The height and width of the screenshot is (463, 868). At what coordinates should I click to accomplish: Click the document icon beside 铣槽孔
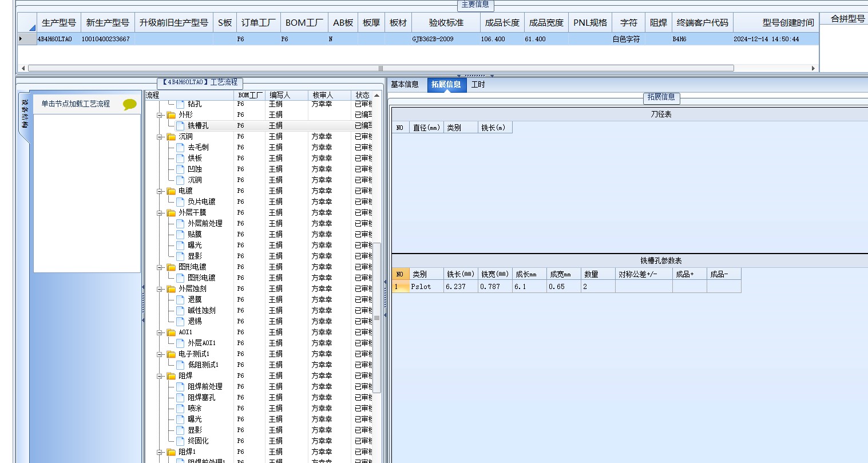(180, 125)
